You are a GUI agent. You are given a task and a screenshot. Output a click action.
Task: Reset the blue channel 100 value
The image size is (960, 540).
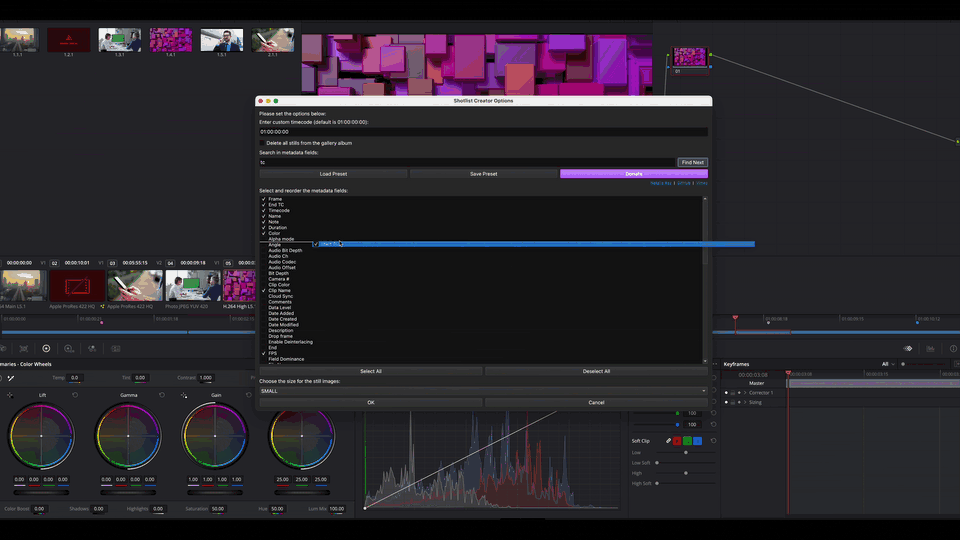(x=713, y=424)
